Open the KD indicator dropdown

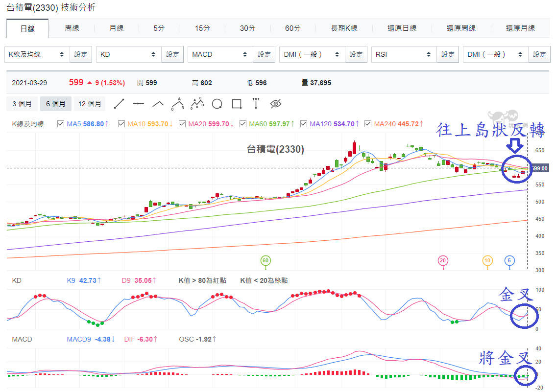[129, 54]
